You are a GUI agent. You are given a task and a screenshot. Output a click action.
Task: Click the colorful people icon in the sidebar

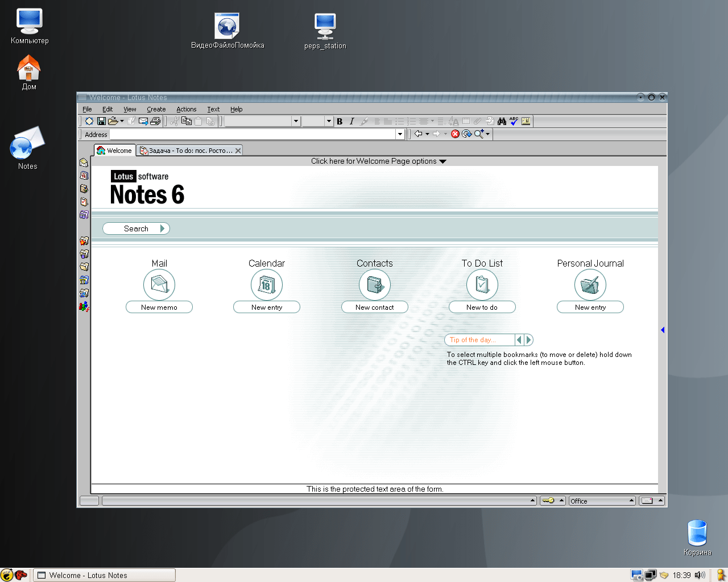(84, 307)
